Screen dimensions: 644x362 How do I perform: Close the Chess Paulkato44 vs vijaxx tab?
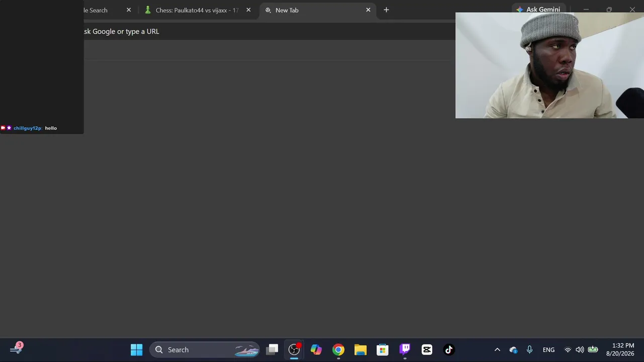point(248,10)
